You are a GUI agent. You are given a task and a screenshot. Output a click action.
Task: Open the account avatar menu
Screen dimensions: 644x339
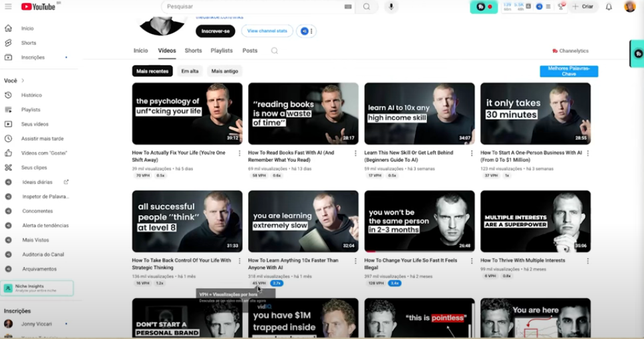(x=629, y=7)
